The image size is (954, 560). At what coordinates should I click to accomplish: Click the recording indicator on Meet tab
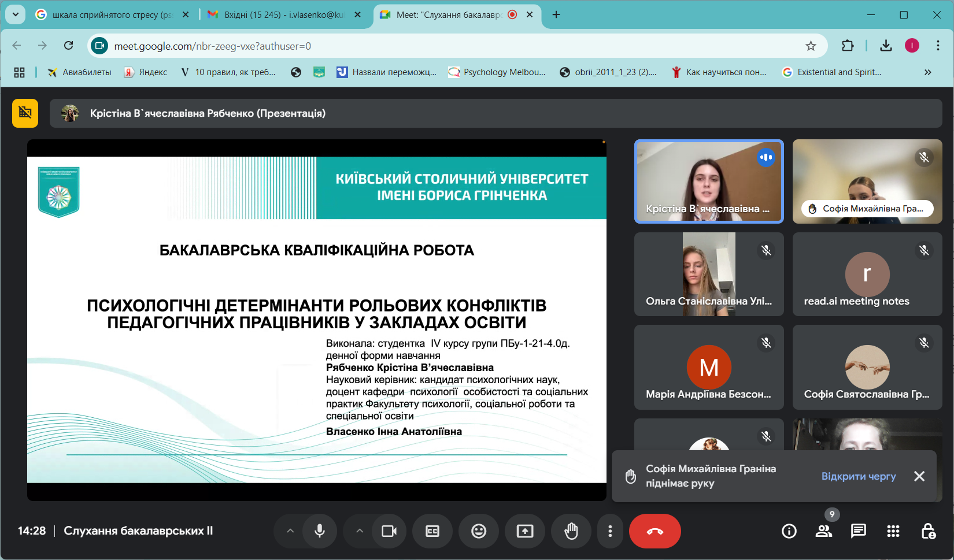click(512, 14)
